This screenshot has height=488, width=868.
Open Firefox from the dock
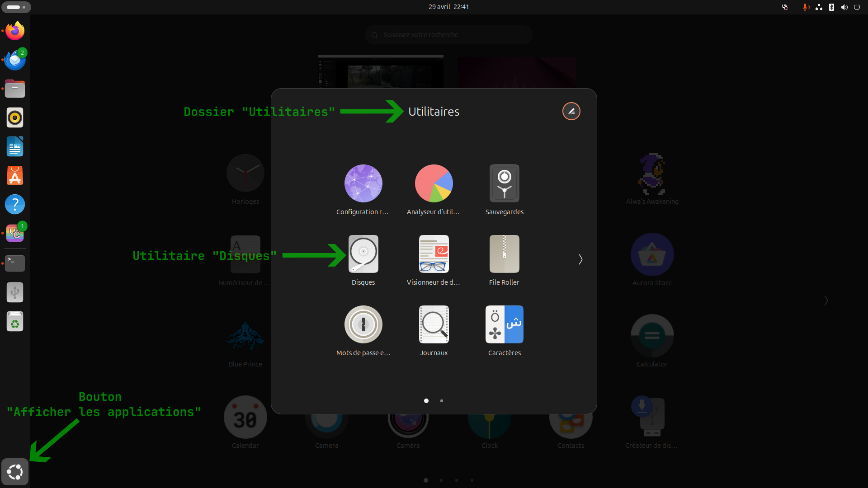(x=15, y=31)
